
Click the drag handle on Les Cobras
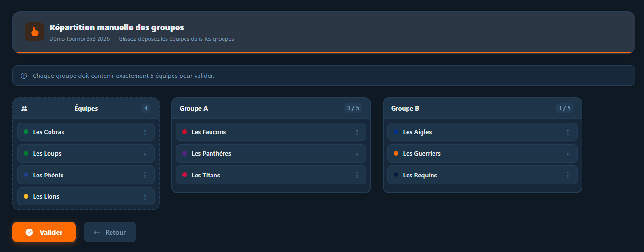[x=145, y=132]
